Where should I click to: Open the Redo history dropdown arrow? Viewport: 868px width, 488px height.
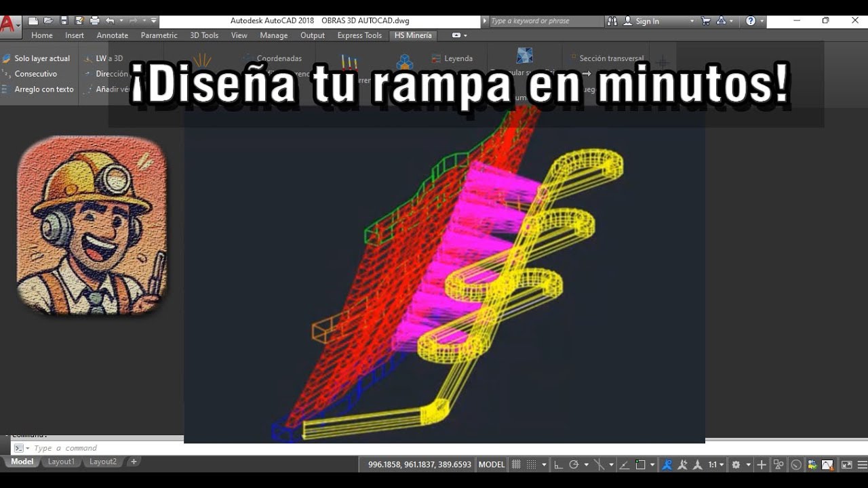(x=143, y=21)
